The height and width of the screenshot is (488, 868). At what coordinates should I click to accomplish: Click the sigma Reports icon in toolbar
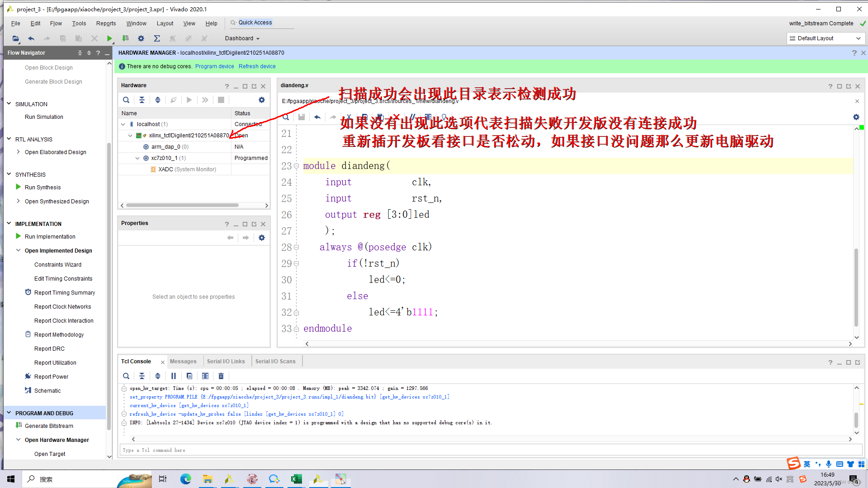[x=157, y=38]
